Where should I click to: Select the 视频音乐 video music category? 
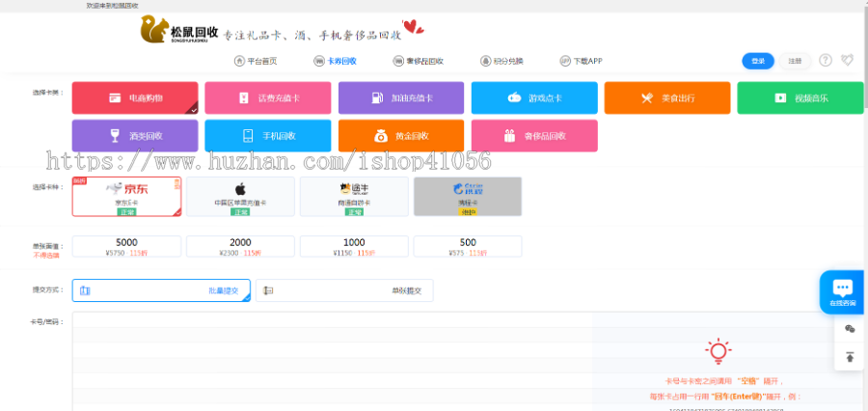click(x=800, y=97)
